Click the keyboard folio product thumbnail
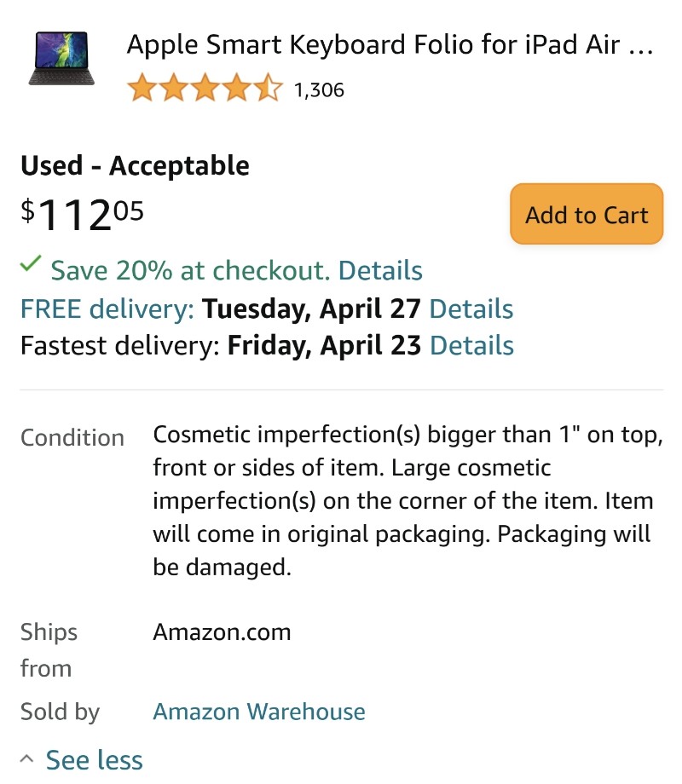 tap(61, 59)
